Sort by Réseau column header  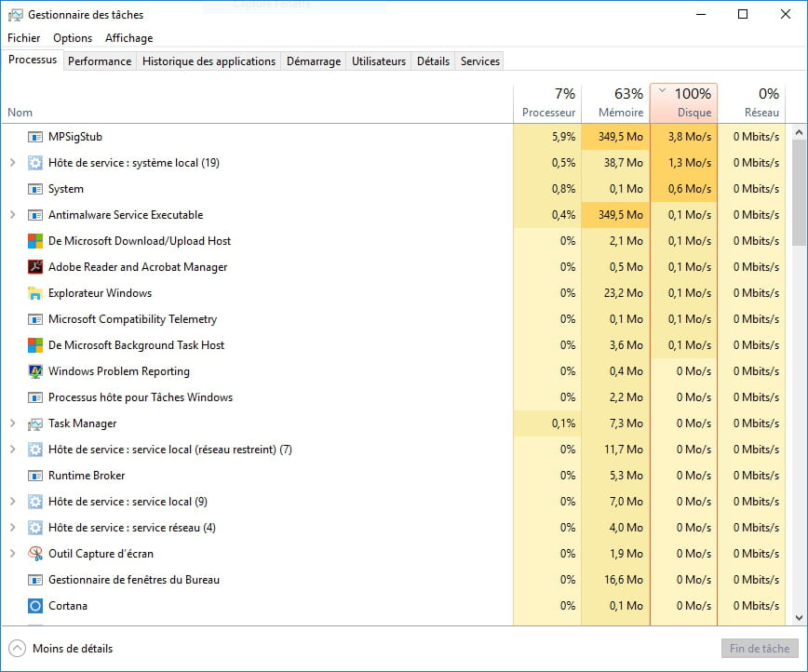752,103
